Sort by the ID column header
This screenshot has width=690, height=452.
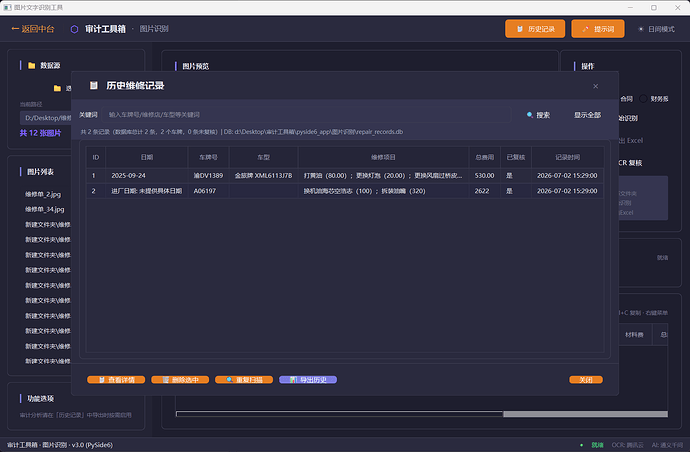[95, 157]
